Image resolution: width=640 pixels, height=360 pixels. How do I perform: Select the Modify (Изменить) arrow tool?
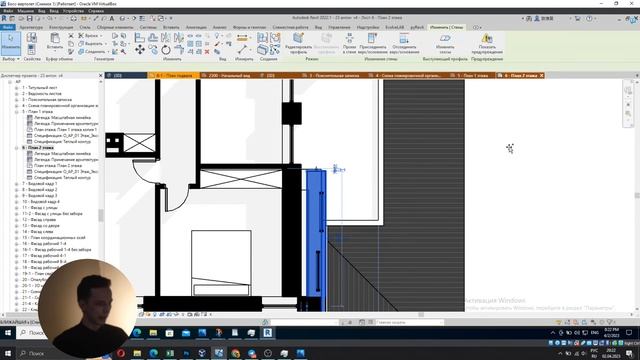[11, 43]
